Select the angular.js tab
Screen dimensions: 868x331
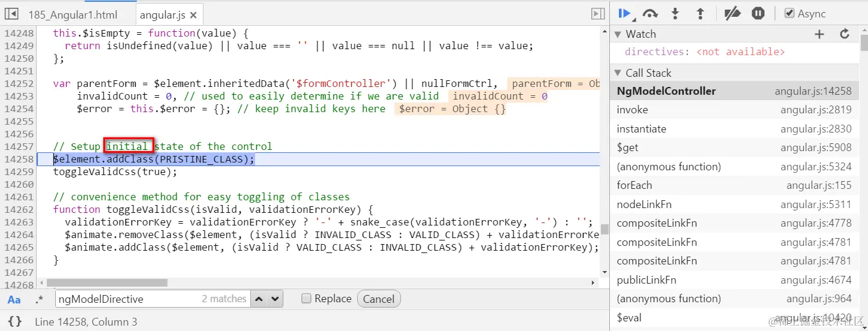click(163, 14)
